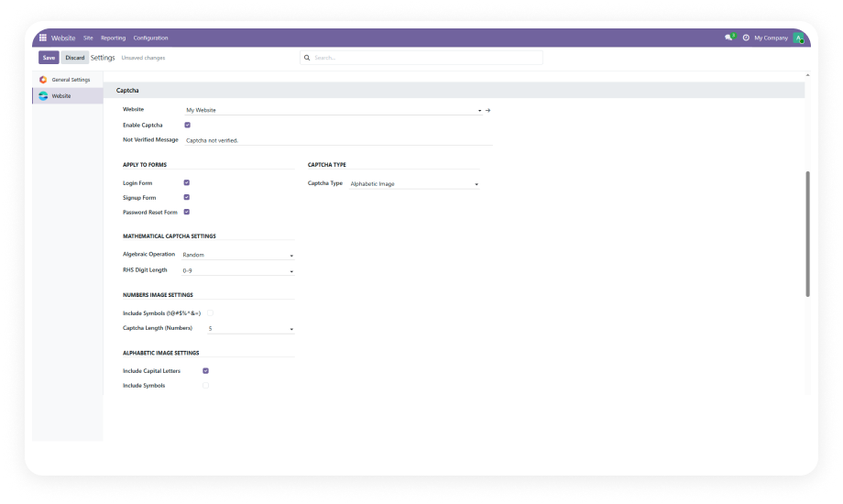Open the Reporting menu

(x=113, y=38)
